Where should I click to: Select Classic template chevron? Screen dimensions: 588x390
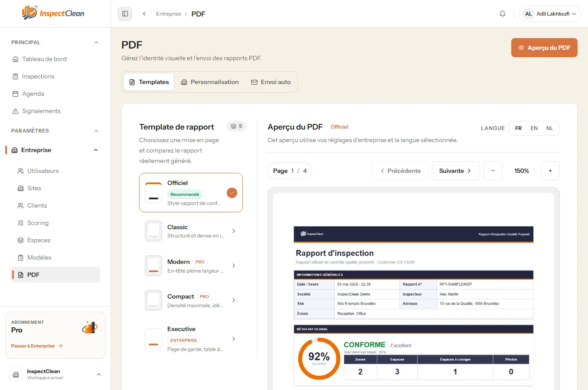coord(234,231)
